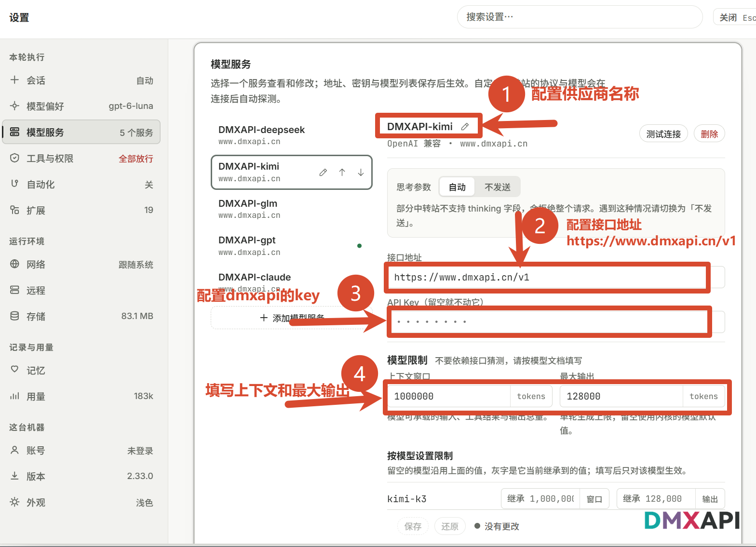Screen dimensions: 756x547
Task: Focus the 搜索设置 search field
Action: 580,17
